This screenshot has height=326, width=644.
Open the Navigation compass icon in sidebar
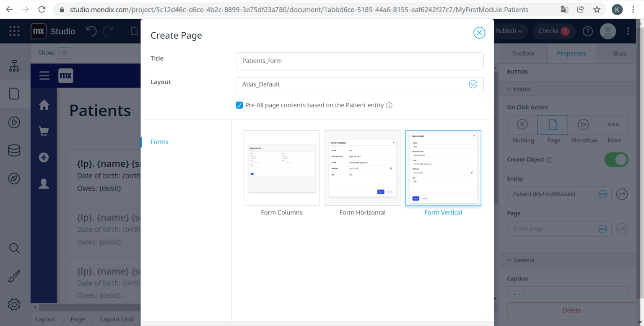(14, 179)
